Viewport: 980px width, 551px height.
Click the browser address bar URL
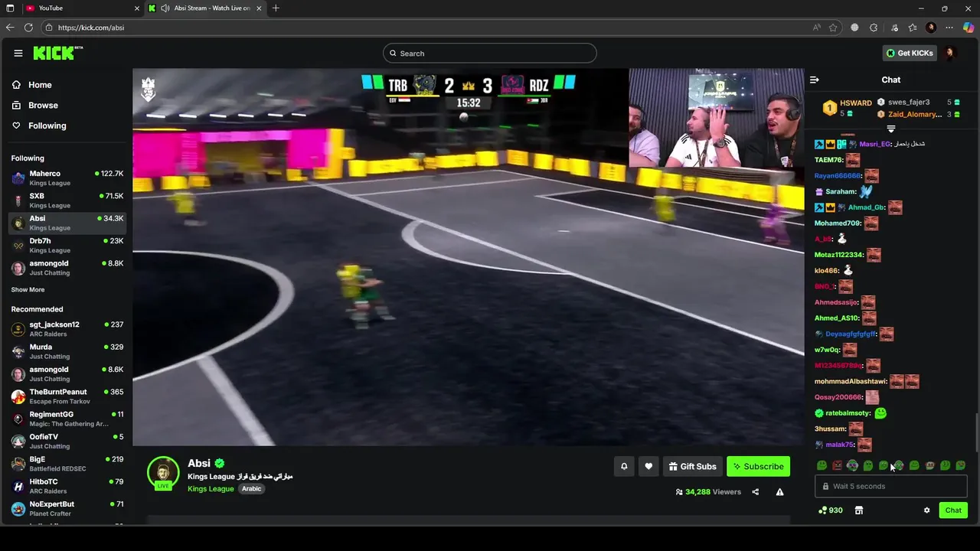(91, 28)
